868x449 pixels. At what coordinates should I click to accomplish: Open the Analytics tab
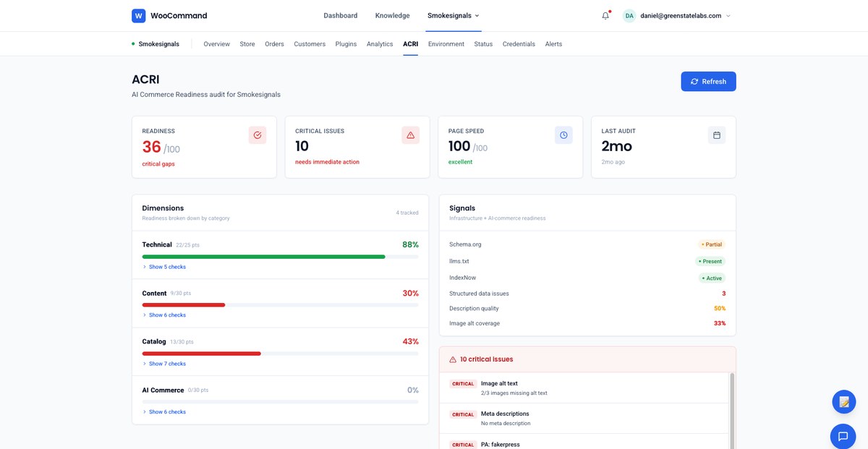(380, 44)
